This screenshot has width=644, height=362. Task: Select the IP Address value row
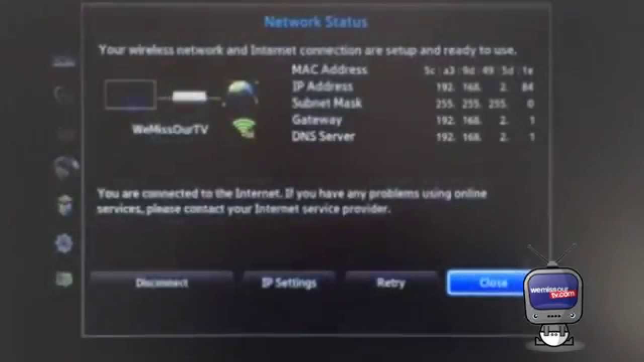point(413,87)
